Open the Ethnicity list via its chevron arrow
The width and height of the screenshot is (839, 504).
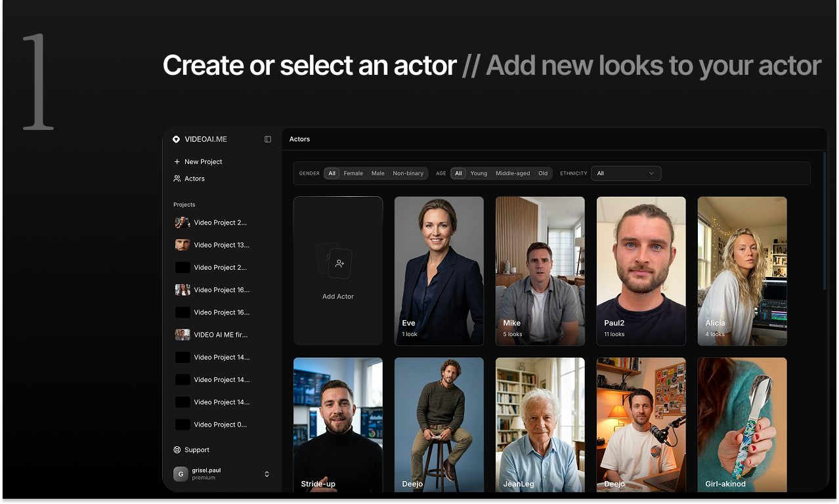pyautogui.click(x=652, y=173)
